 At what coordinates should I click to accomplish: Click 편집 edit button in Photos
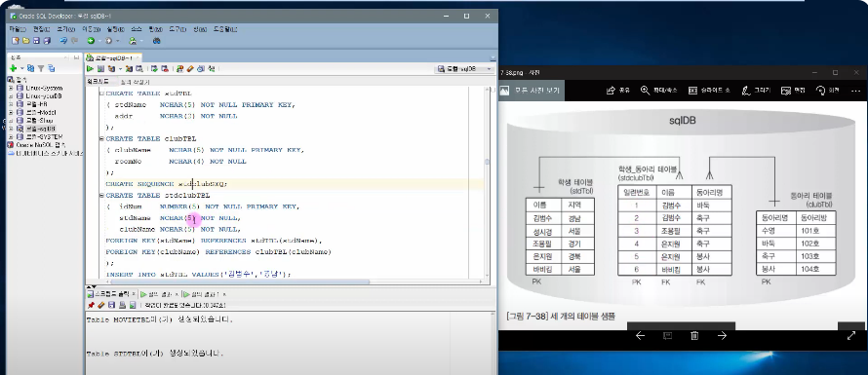(x=793, y=91)
